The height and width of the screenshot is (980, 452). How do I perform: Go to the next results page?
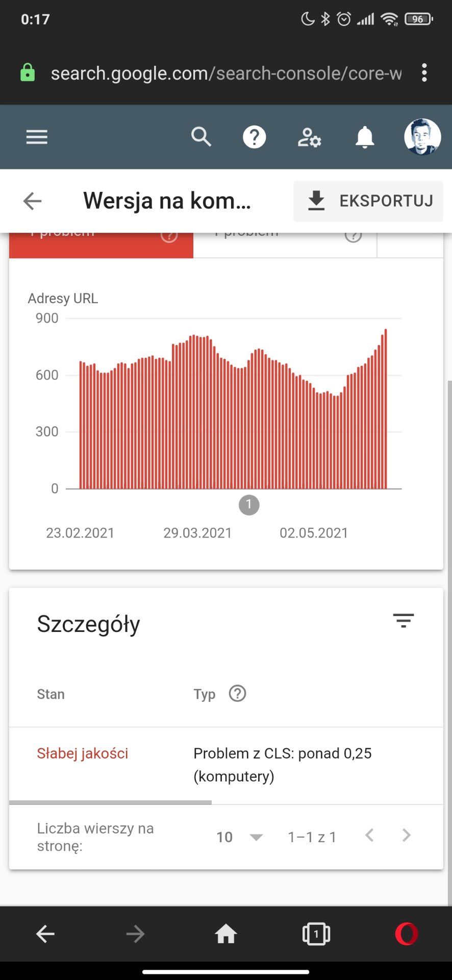point(406,836)
